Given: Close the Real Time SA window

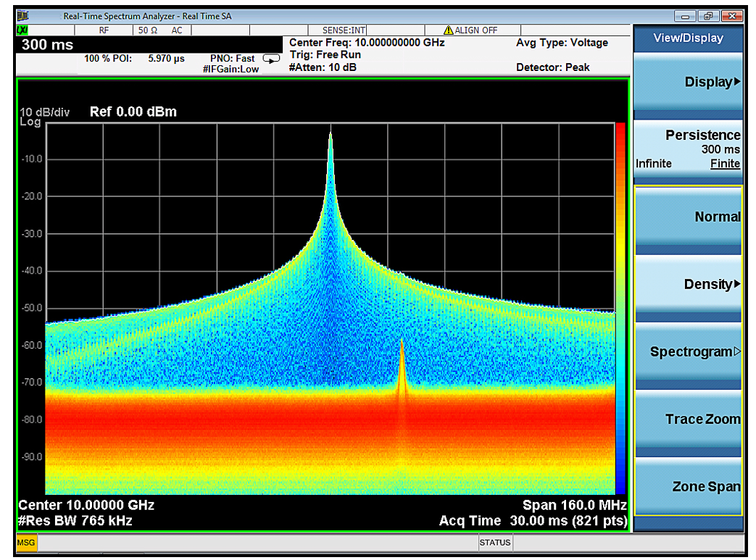Looking at the screenshot, I should (732, 17).
